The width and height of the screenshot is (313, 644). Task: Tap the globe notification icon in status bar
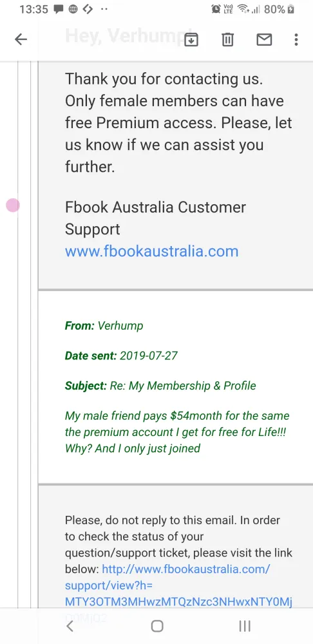73,9
